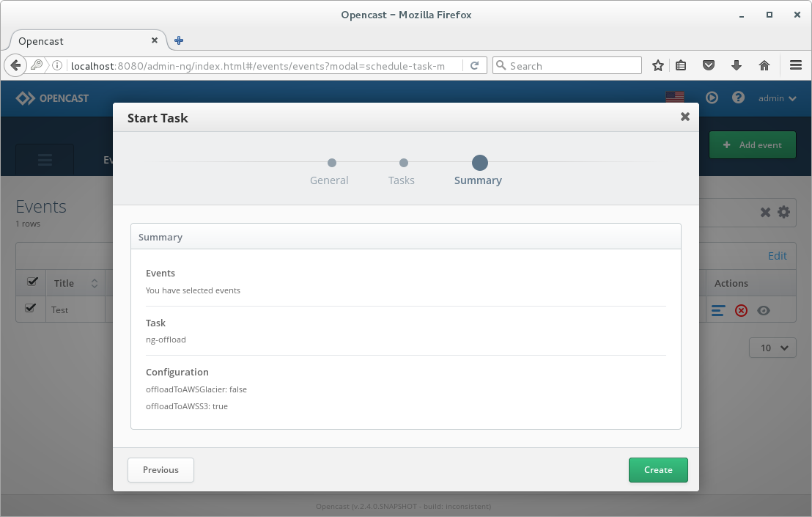Click the Create button
The image size is (812, 517).
coord(658,470)
